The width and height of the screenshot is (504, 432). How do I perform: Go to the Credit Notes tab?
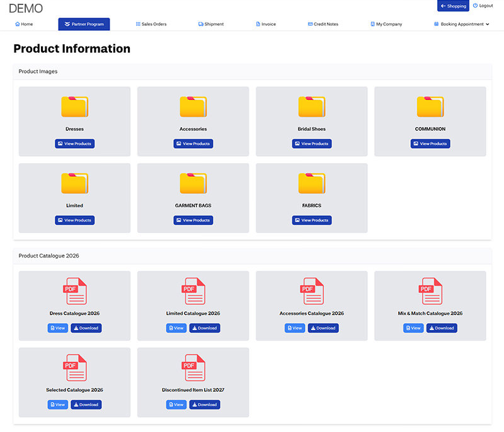[323, 24]
